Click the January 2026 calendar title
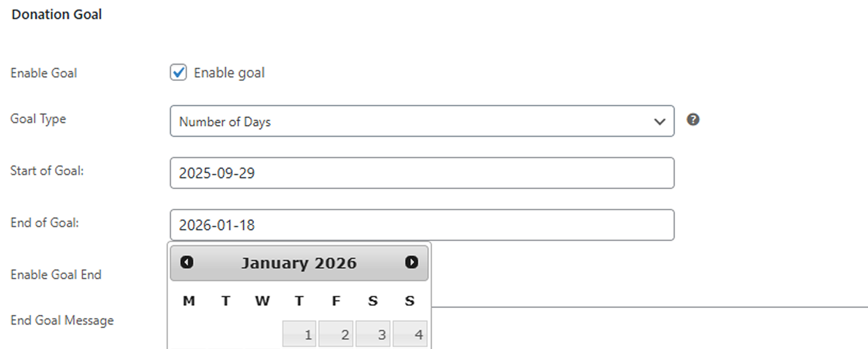This screenshot has height=349, width=868. [299, 263]
